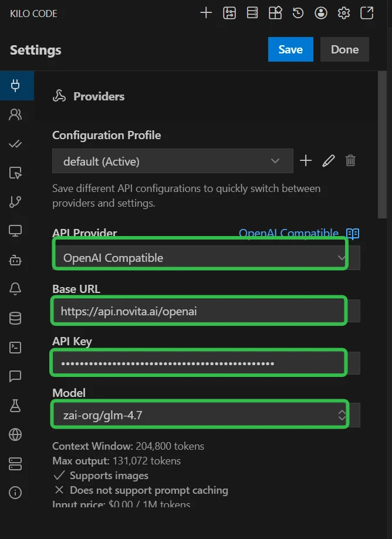The width and height of the screenshot is (392, 539).
Task: Open the About info sidebar section
Action: pos(15,493)
